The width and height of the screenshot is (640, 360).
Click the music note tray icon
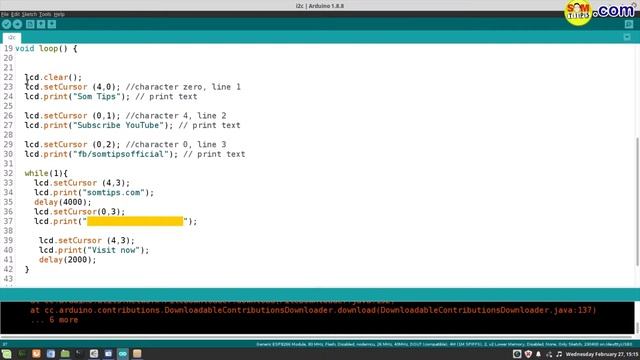559,354
